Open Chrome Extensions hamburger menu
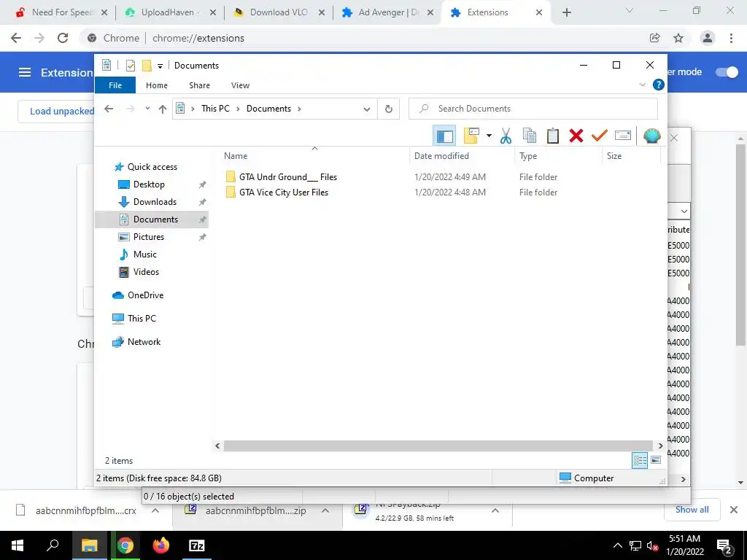Viewport: 747px width, 560px height. click(x=25, y=72)
